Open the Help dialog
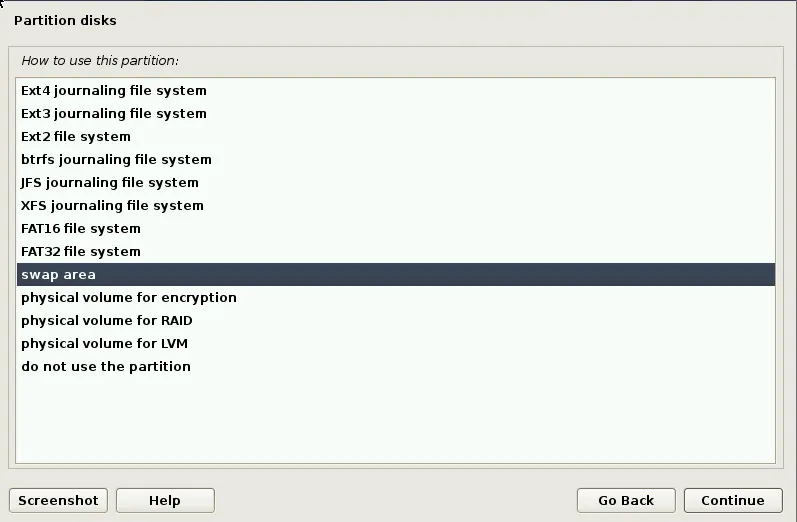 tap(165, 501)
